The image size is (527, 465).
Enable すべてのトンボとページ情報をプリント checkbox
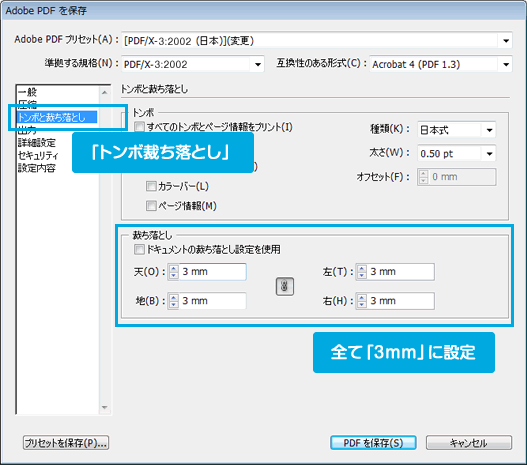(139, 127)
